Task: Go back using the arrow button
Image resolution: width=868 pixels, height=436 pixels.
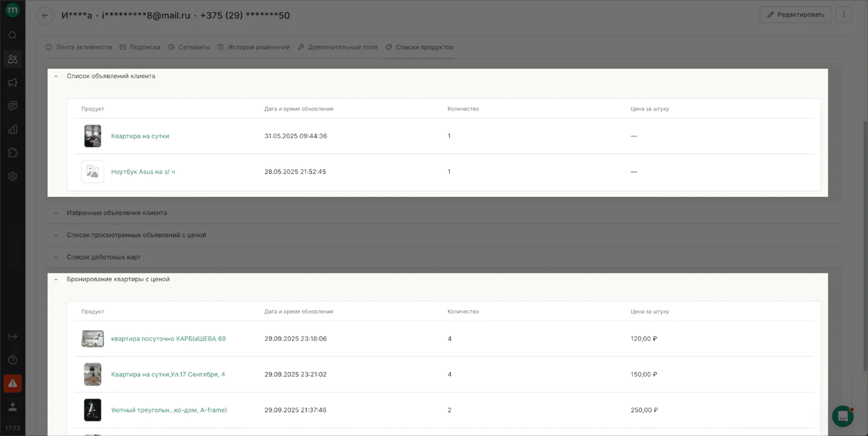Action: pos(45,15)
